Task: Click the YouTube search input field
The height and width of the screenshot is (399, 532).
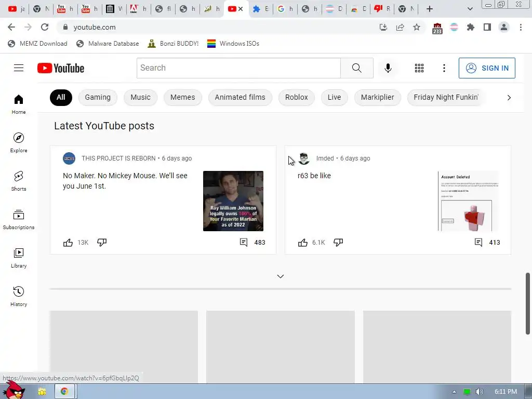Action: pos(239,68)
